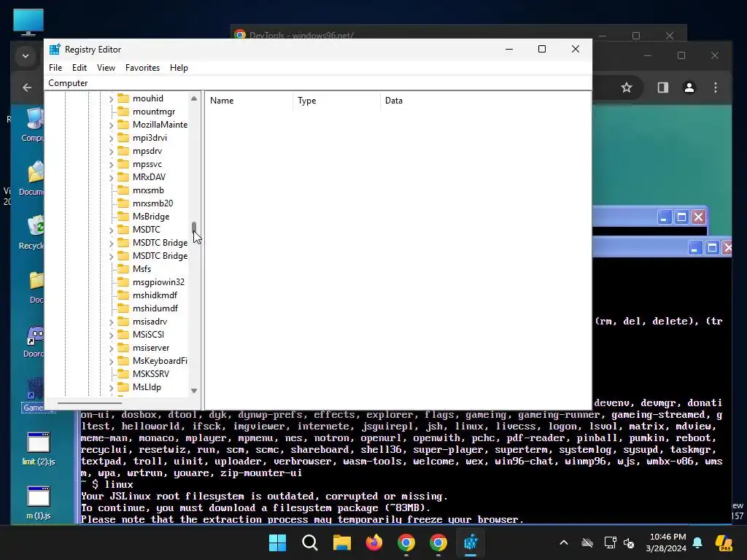Open Windows Start menu

click(277, 542)
